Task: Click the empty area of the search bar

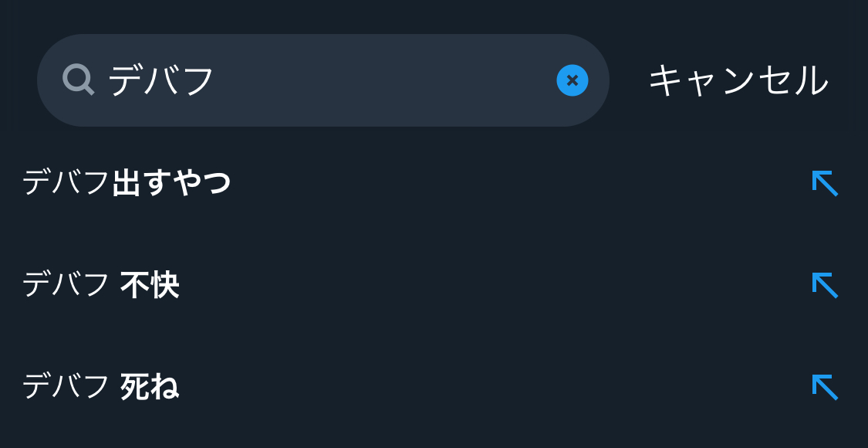Action: tap(382, 80)
